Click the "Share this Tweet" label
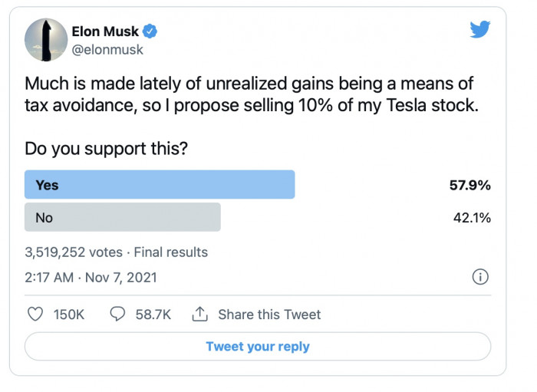This screenshot has height=392, width=537. pyautogui.click(x=269, y=315)
